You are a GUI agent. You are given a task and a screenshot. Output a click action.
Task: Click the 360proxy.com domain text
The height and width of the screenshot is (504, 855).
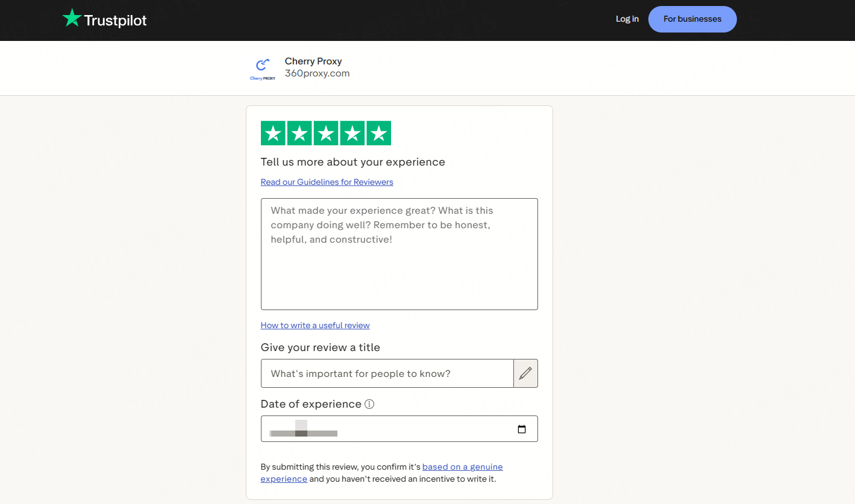tap(317, 73)
